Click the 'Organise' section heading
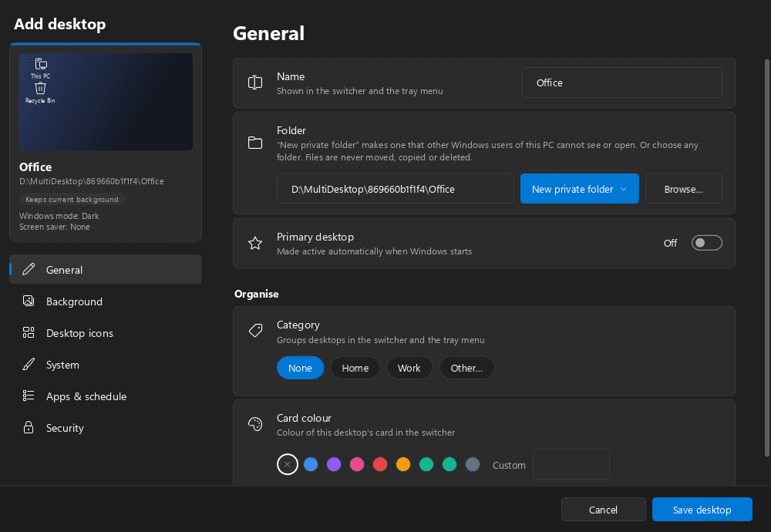The image size is (771, 532). (257, 294)
